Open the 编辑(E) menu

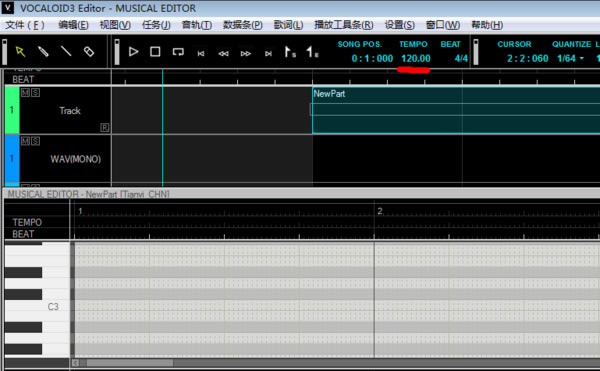coord(73,25)
